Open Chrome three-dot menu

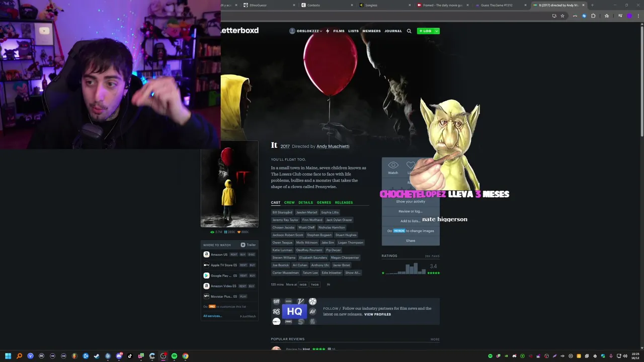click(x=638, y=16)
